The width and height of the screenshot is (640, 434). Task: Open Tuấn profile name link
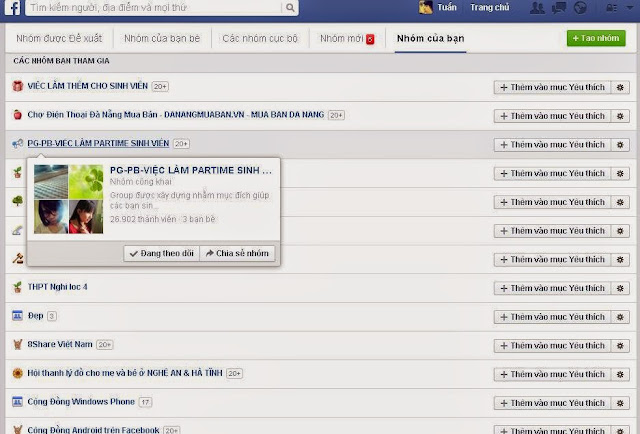447,7
